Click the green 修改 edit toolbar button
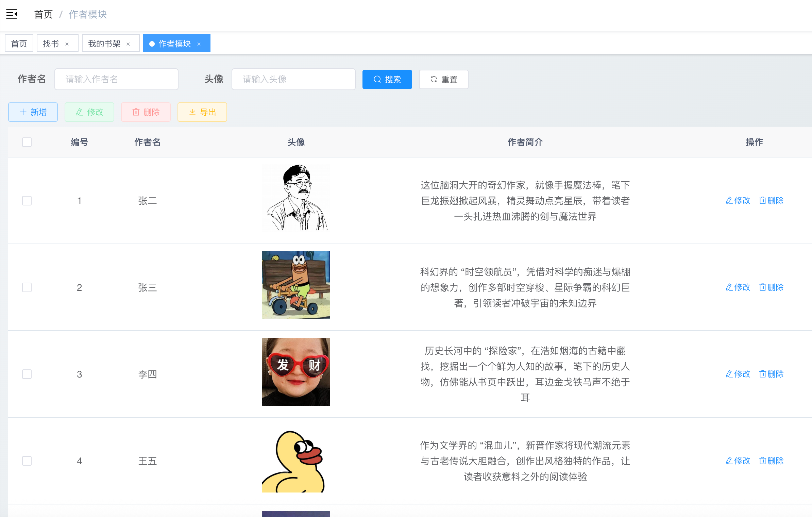This screenshot has height=517, width=812. [x=89, y=112]
